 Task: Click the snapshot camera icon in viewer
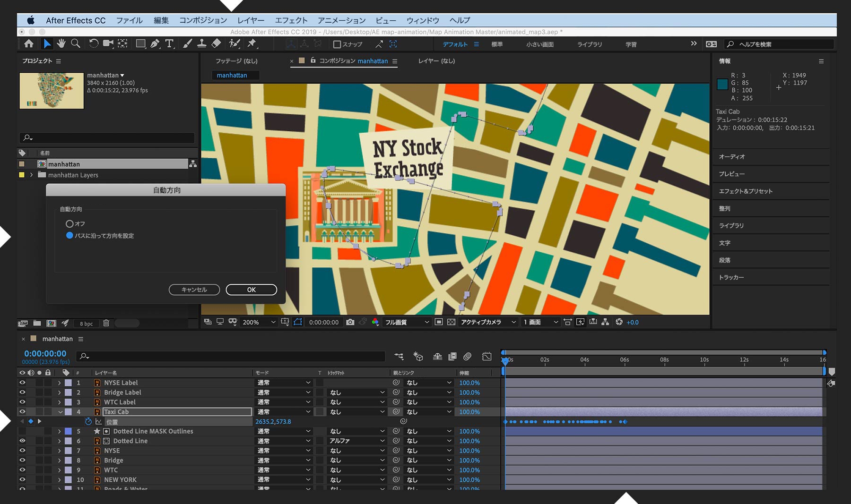pyautogui.click(x=350, y=322)
